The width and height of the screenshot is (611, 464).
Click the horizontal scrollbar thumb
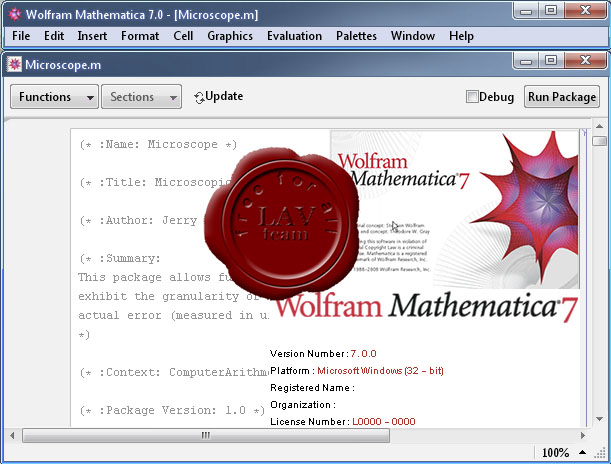click(206, 435)
